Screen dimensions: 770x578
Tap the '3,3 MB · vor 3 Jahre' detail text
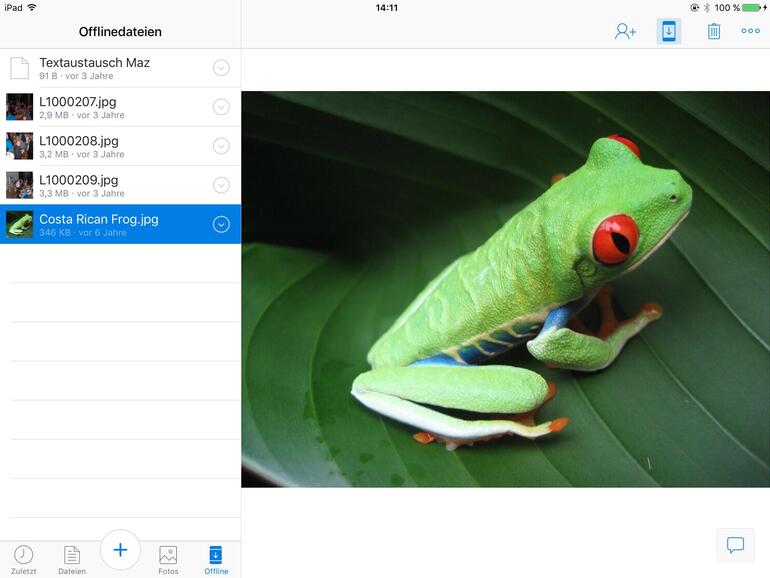(82, 193)
